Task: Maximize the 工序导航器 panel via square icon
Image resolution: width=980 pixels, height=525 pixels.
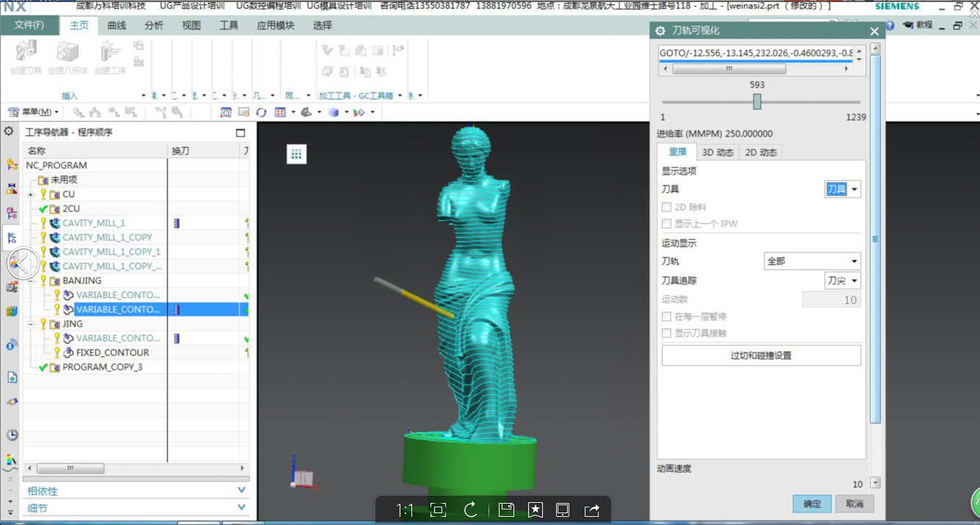Action: (x=240, y=133)
